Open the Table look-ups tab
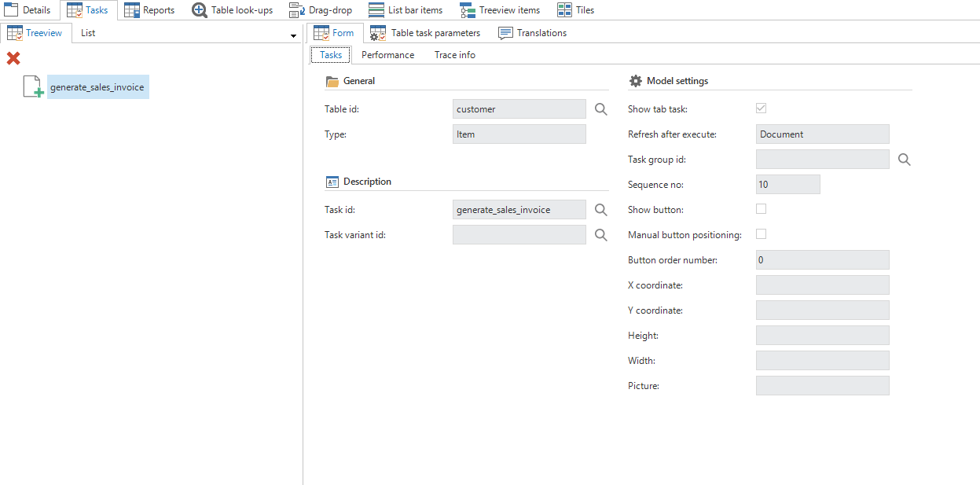 click(x=233, y=10)
